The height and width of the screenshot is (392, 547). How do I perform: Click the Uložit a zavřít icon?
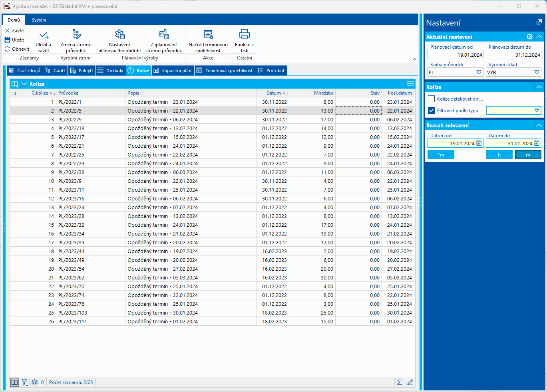[44, 35]
